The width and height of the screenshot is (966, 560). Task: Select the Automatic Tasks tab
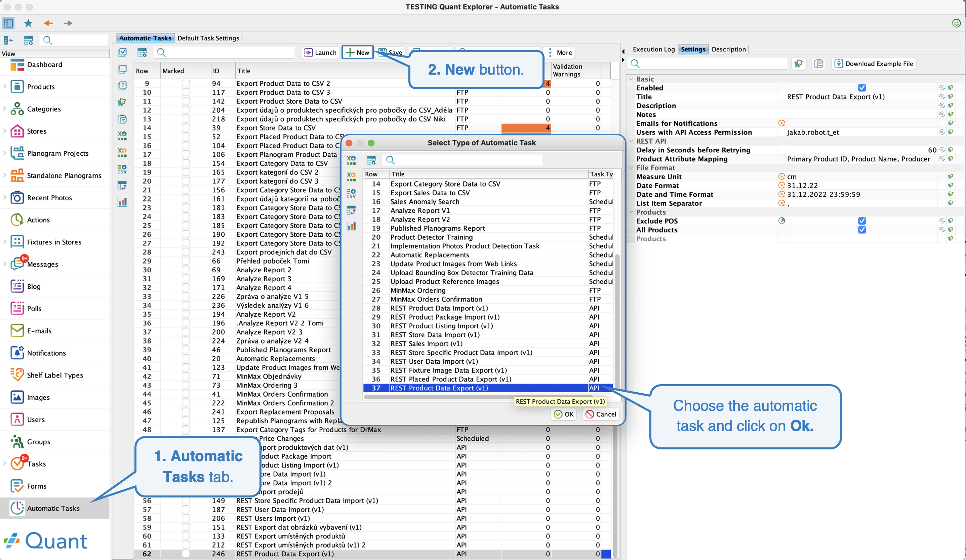coord(145,38)
